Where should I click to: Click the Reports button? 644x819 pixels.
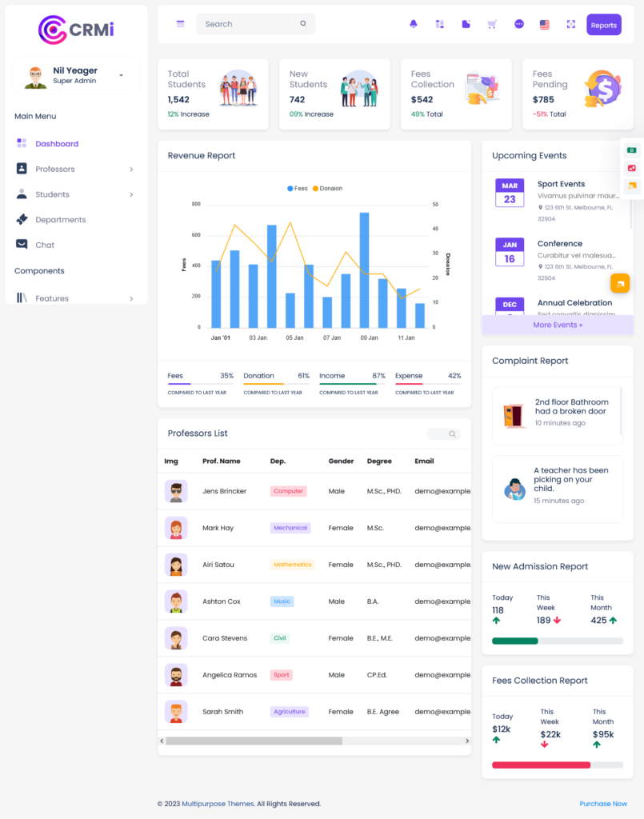pyautogui.click(x=604, y=25)
